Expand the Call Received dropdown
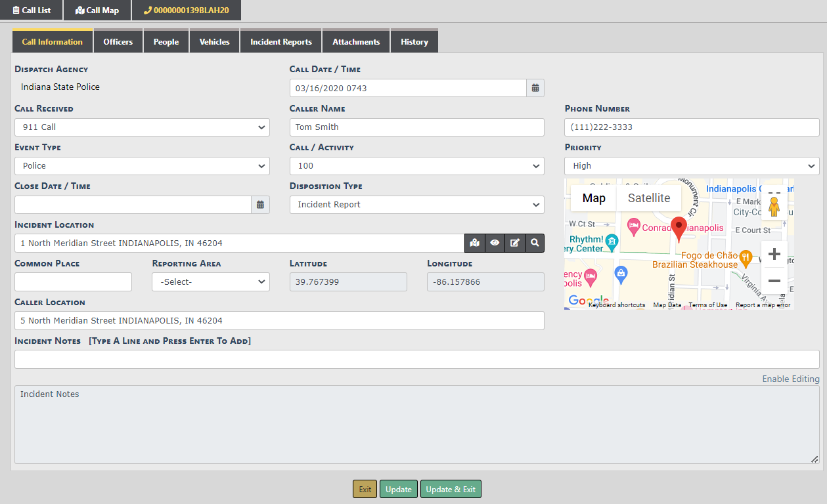 point(142,127)
